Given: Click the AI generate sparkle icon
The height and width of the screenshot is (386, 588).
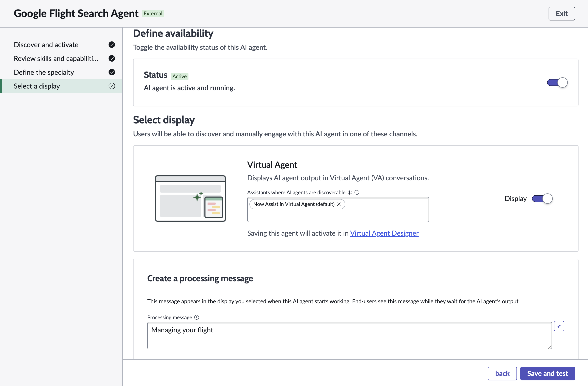Looking at the screenshot, I should coord(559,326).
